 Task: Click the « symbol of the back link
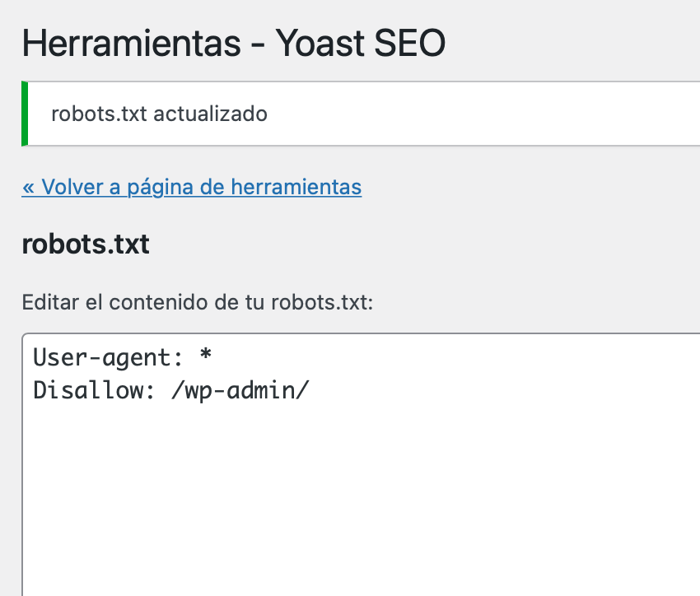[28, 188]
